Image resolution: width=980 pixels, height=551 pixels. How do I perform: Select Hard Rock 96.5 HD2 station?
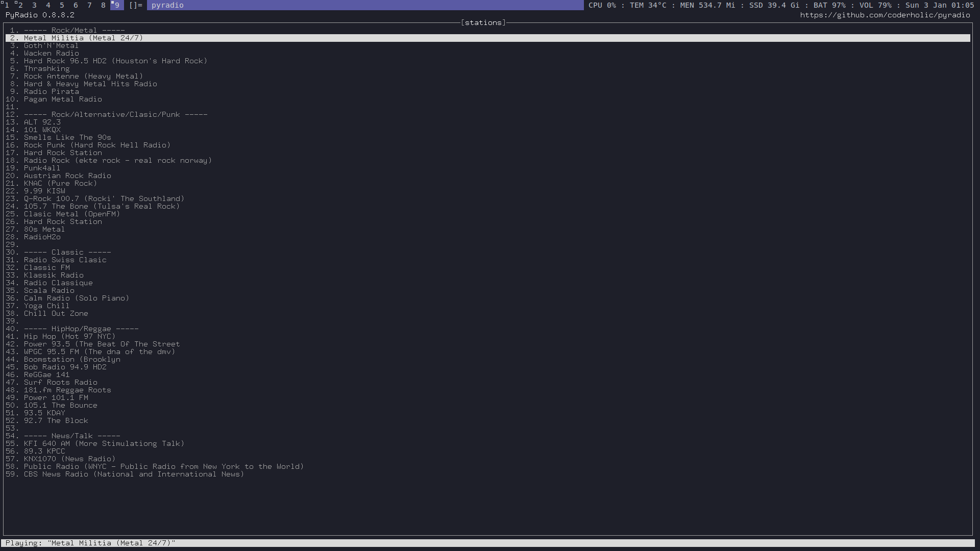coord(115,61)
